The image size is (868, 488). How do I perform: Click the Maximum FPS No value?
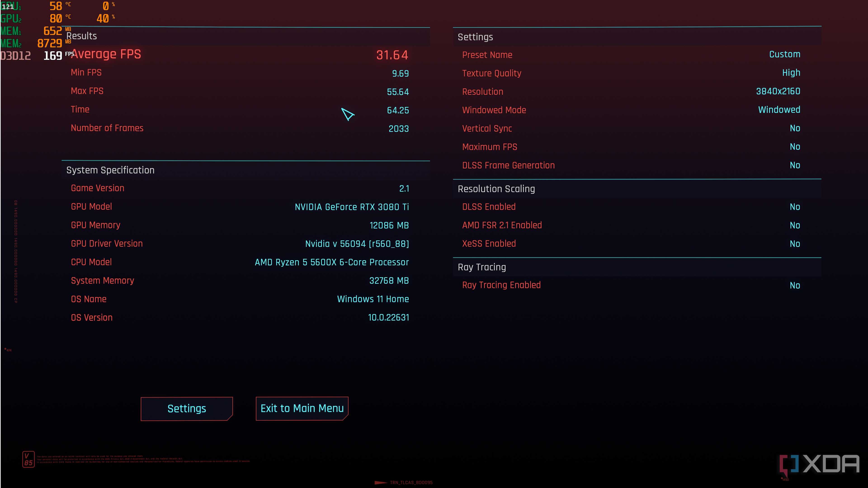pos(795,147)
